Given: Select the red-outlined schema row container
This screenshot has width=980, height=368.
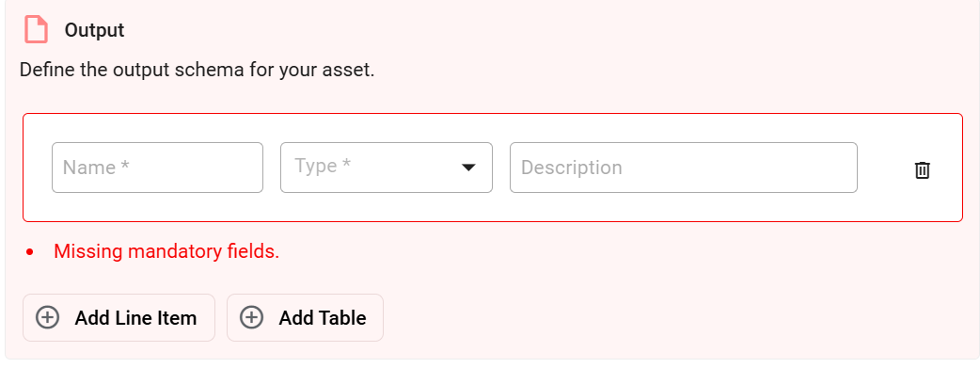Looking at the screenshot, I should point(493,168).
